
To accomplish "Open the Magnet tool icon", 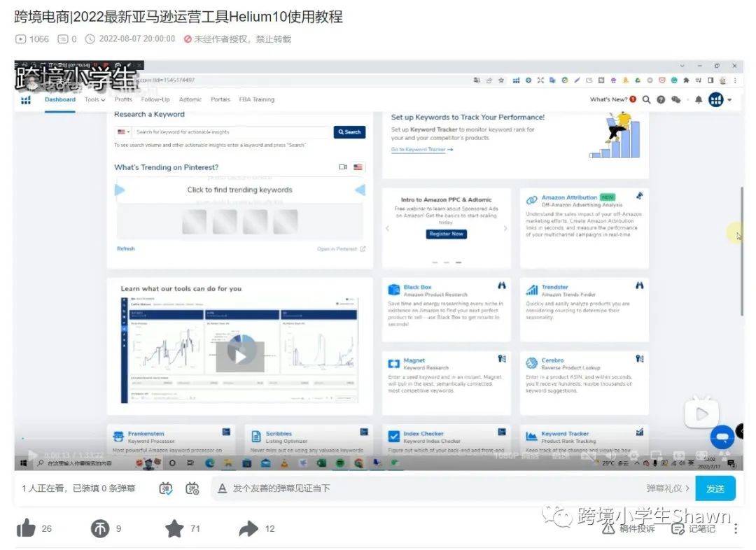I will (x=394, y=363).
